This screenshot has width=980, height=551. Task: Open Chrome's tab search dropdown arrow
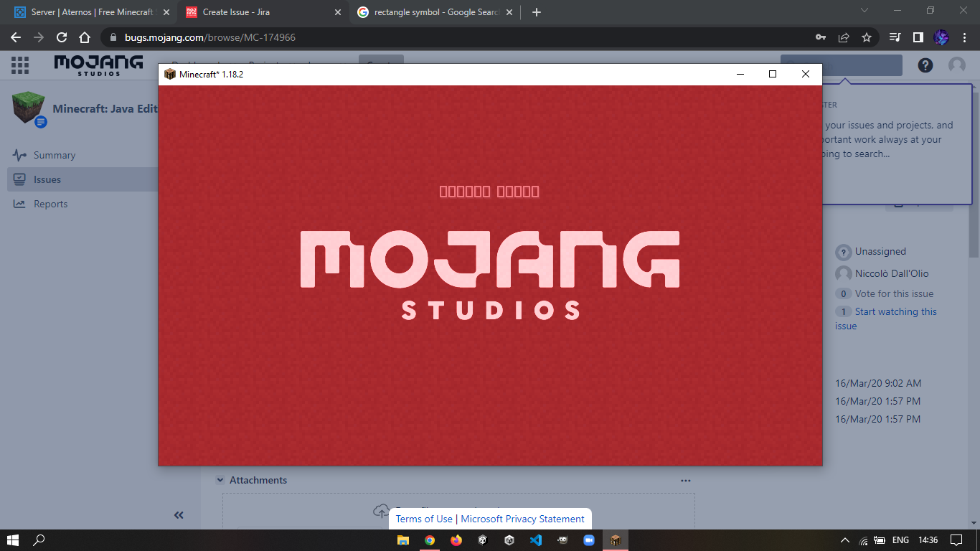pos(864,11)
